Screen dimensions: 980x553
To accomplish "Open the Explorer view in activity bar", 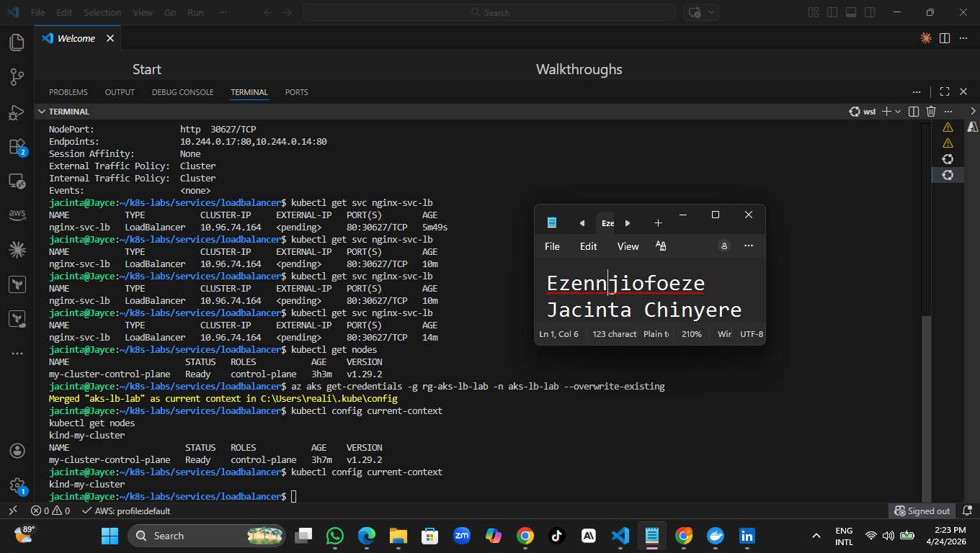I will point(17,42).
